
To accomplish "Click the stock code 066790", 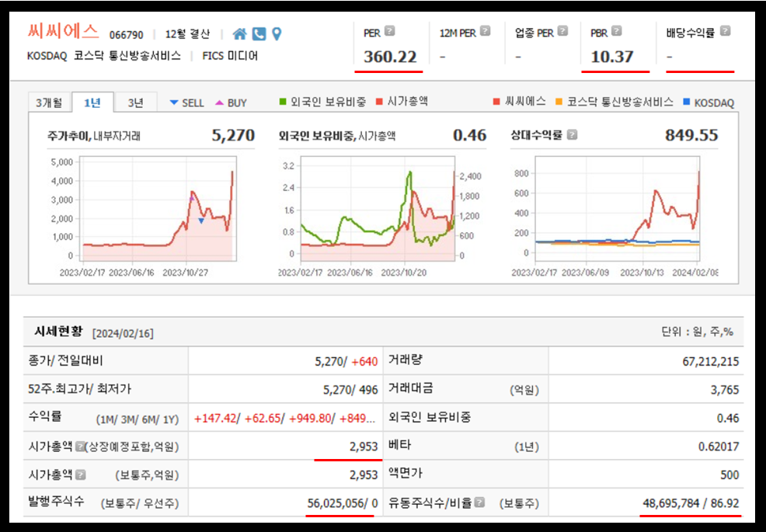I will click(x=127, y=35).
